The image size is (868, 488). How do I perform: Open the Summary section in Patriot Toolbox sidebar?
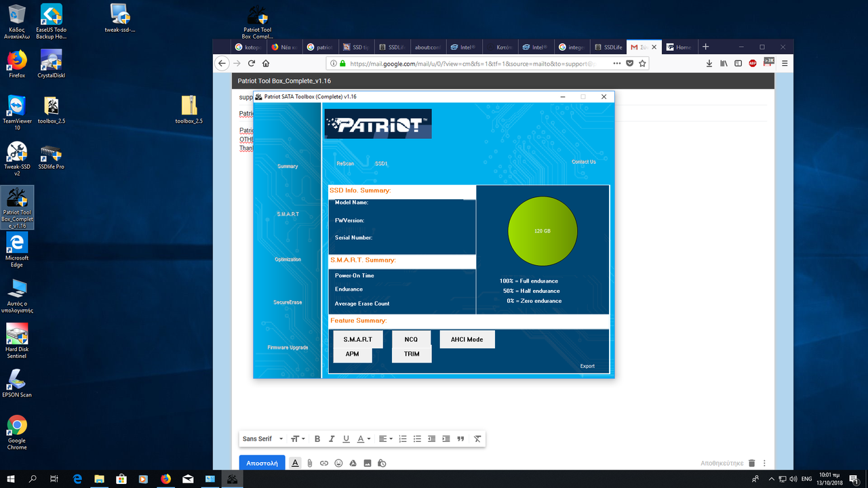pos(288,166)
